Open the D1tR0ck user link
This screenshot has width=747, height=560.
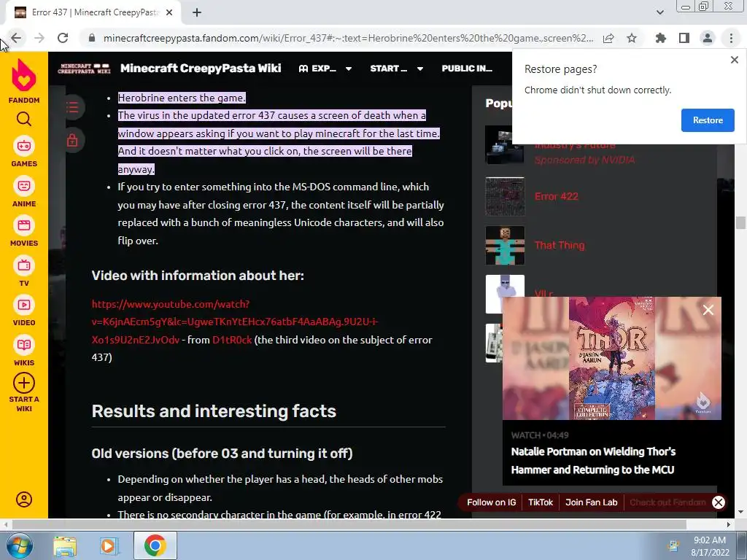pos(232,340)
